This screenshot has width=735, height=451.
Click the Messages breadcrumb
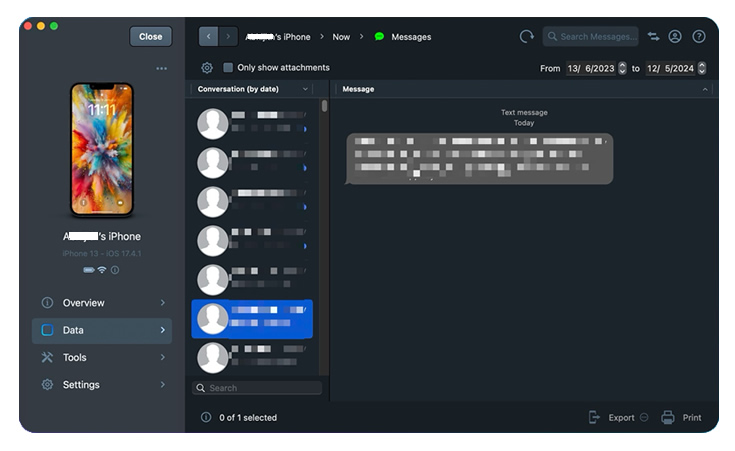[411, 37]
